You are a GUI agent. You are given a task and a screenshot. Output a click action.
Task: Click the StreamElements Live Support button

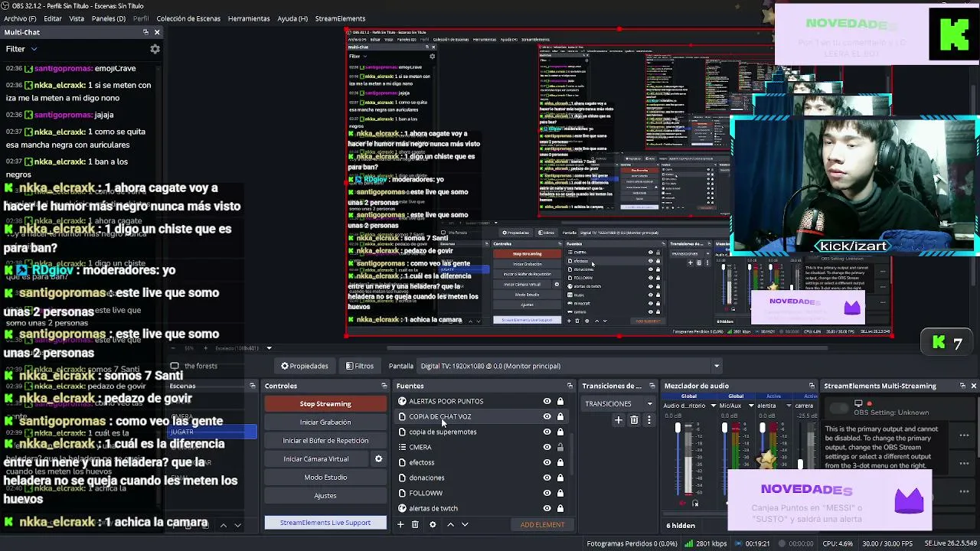[325, 523]
